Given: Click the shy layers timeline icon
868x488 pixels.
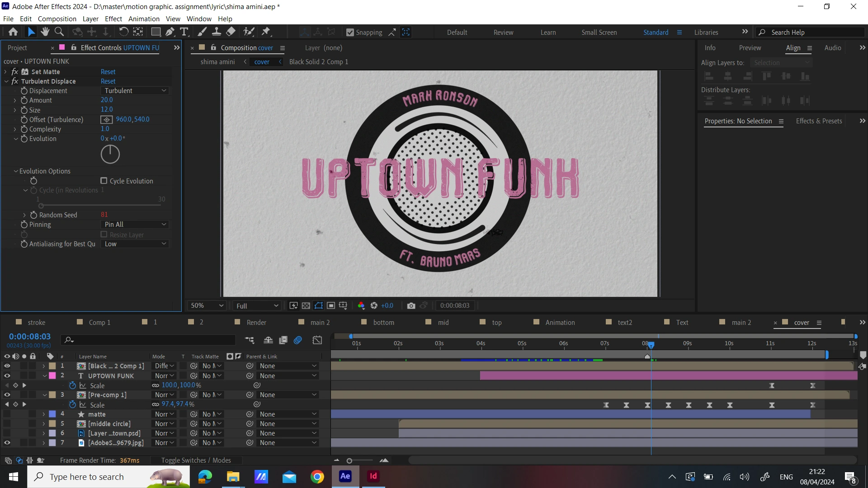Looking at the screenshot, I should pos(268,340).
